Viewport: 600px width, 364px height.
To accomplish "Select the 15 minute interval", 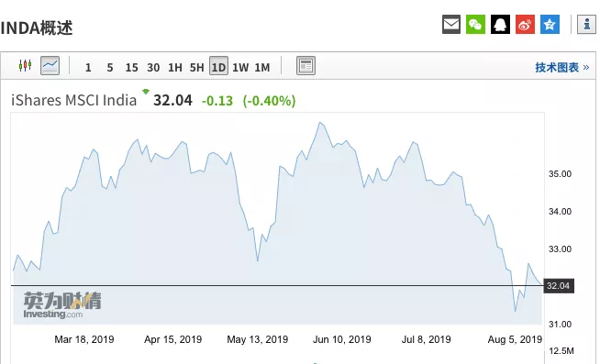I will [x=131, y=67].
